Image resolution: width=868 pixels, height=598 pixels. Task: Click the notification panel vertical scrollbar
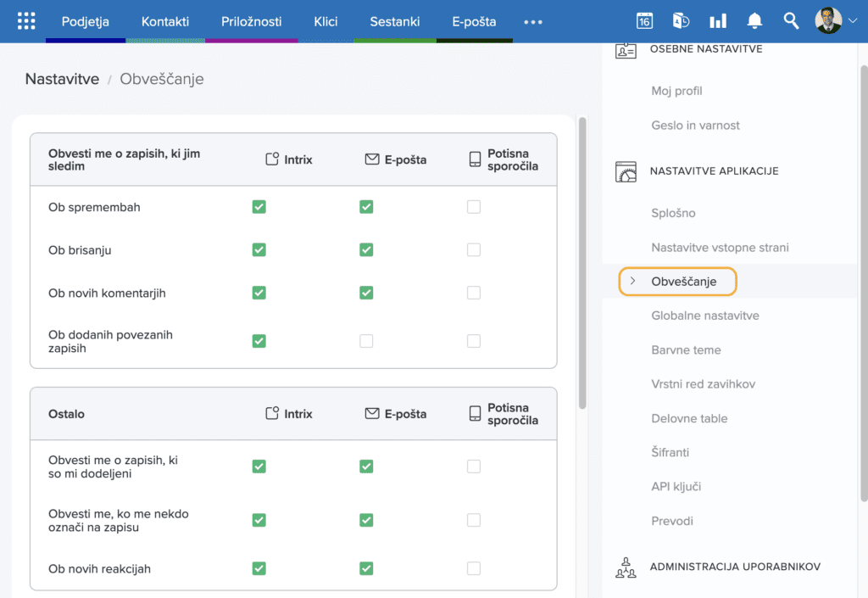click(582, 263)
